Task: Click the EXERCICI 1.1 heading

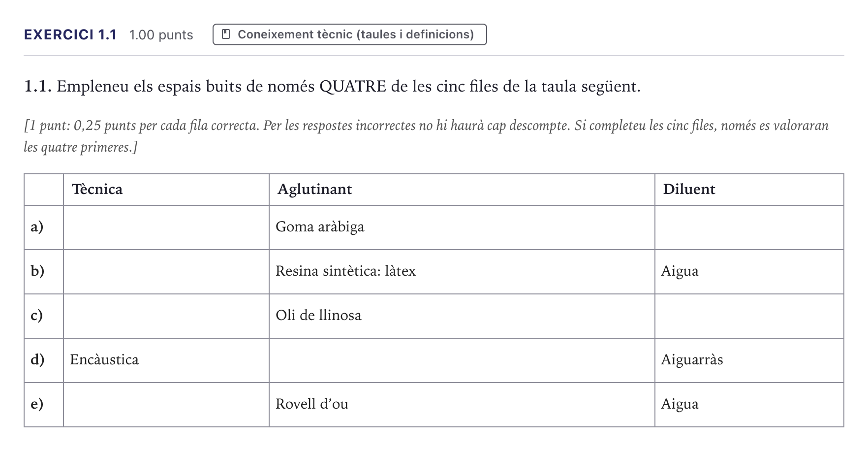Action: pos(70,34)
